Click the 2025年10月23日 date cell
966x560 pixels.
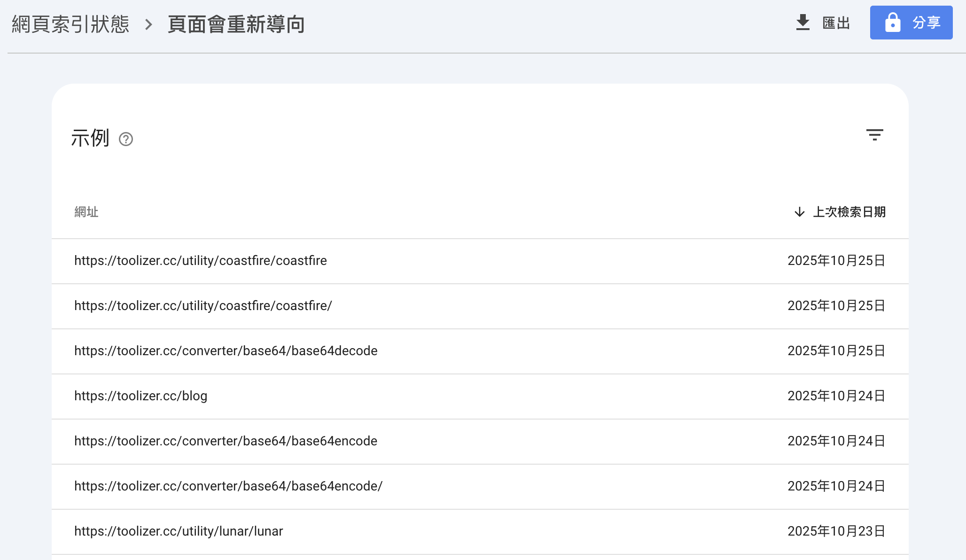point(836,531)
